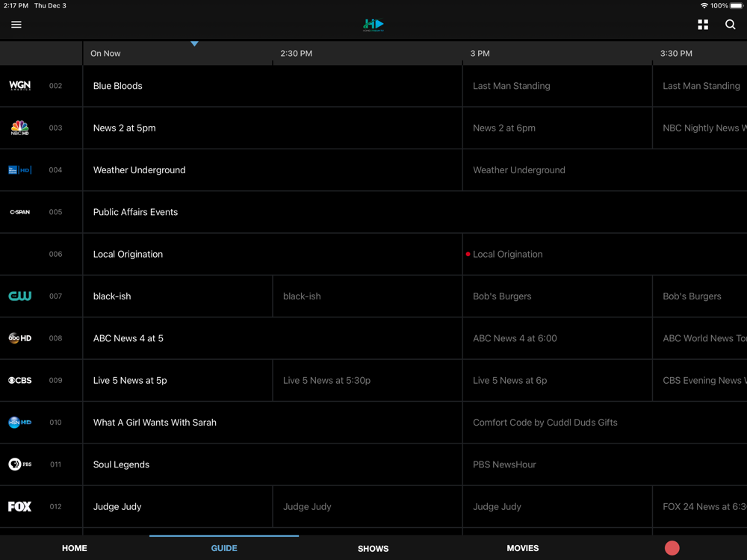Open What A Girl Wants With Sarah

(x=273, y=423)
